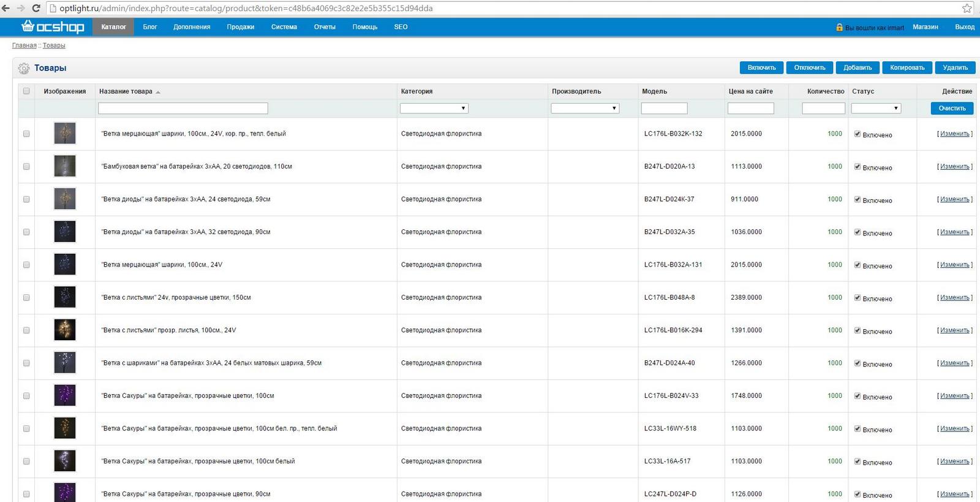980x502 pixels.
Task: Click the sort arrow beside Название товара
Action: (x=158, y=92)
